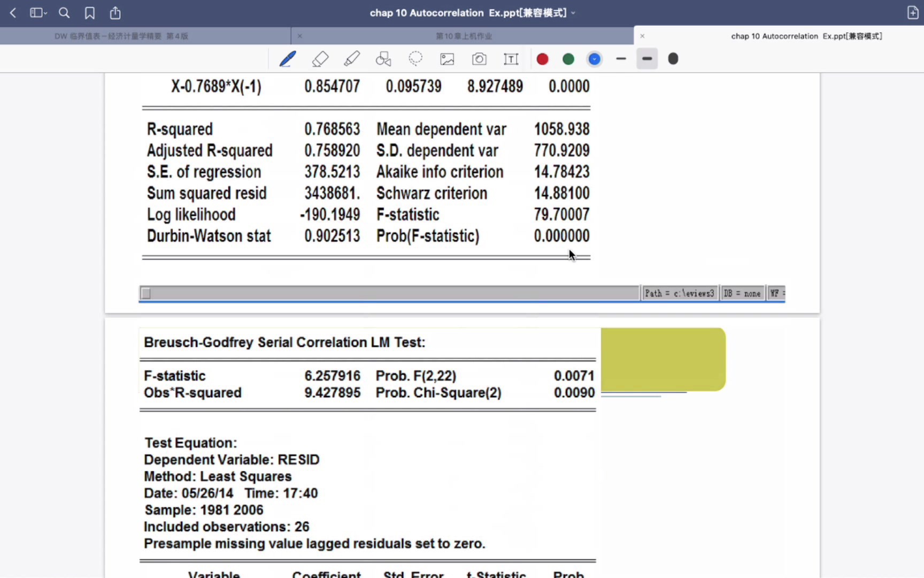Click the Sample: 1981 2006 line

(204, 510)
